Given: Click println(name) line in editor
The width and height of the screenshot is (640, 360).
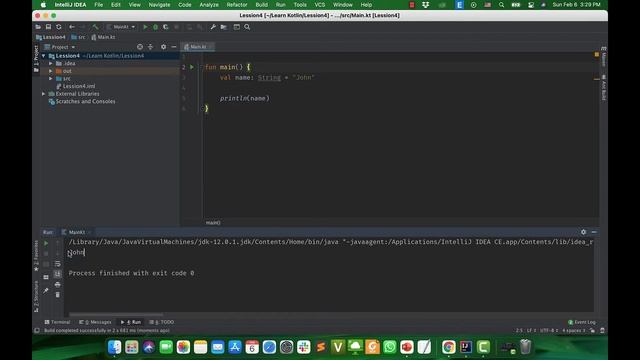Looking at the screenshot, I should pos(244,98).
